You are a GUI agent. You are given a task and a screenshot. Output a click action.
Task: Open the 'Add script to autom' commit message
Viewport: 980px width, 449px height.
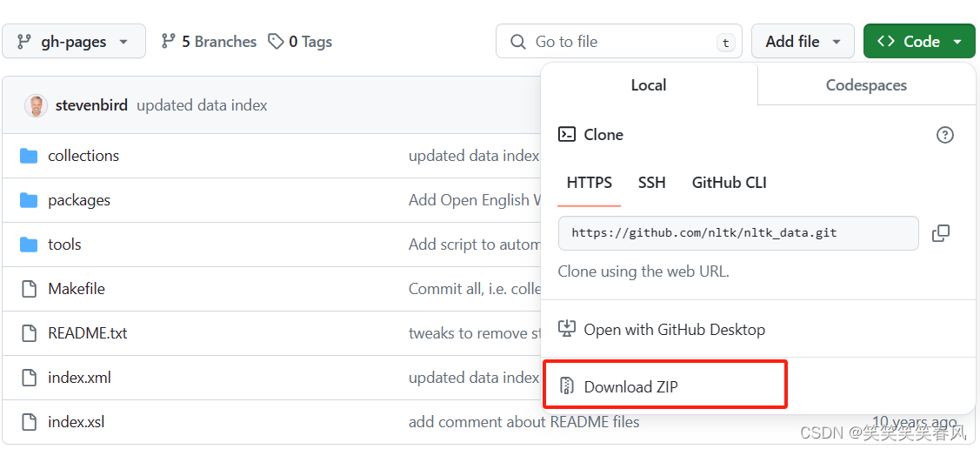(475, 244)
